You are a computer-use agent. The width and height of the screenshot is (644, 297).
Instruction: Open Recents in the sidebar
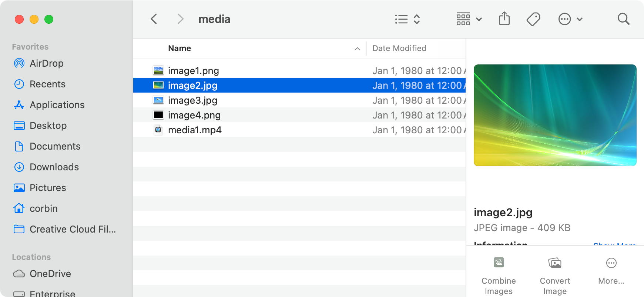[47, 84]
